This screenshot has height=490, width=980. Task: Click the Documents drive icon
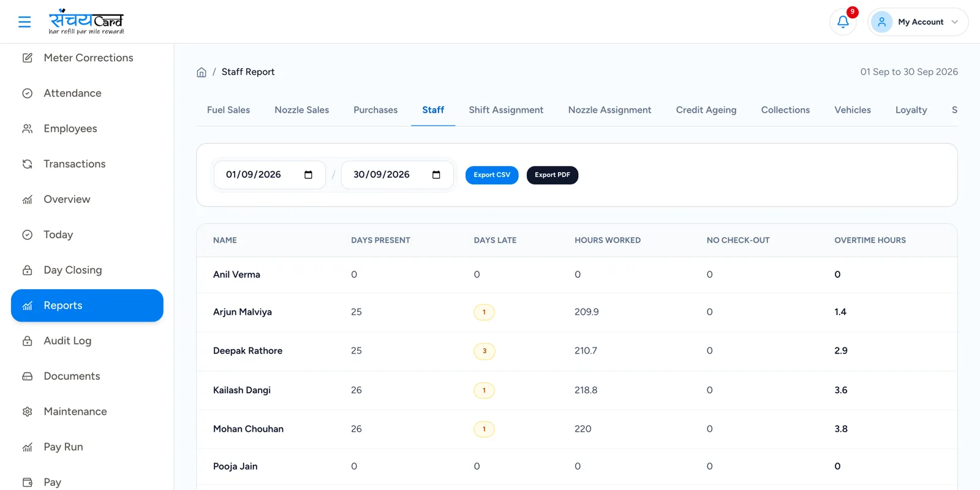[x=28, y=376]
